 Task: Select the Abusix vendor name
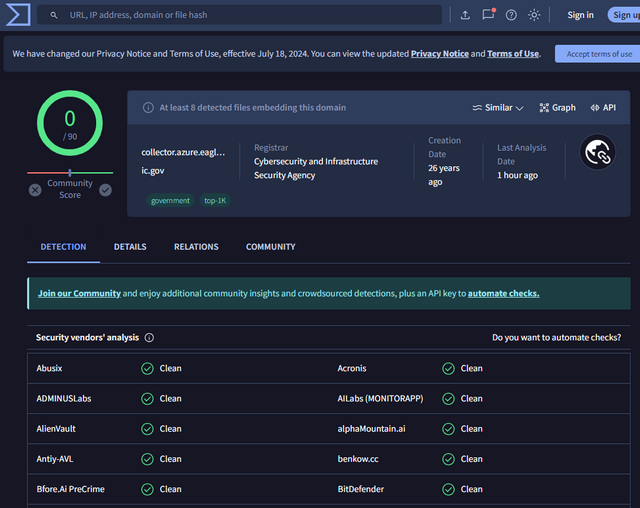(x=49, y=368)
